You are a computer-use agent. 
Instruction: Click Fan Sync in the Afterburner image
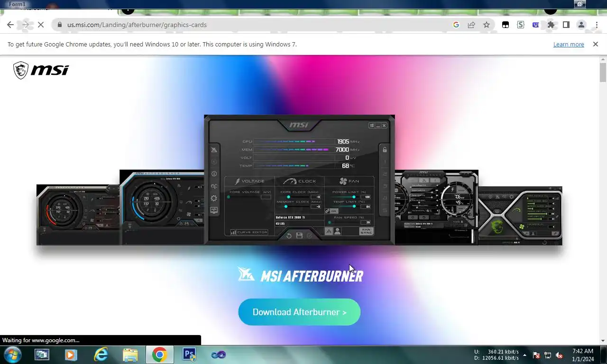[x=366, y=231]
